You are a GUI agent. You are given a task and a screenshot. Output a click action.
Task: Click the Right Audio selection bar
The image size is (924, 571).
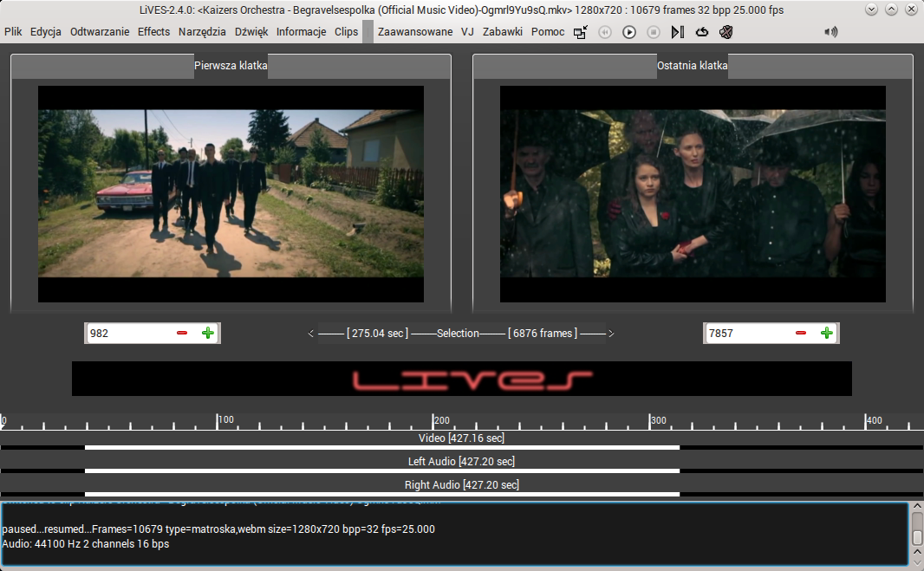tap(382, 494)
